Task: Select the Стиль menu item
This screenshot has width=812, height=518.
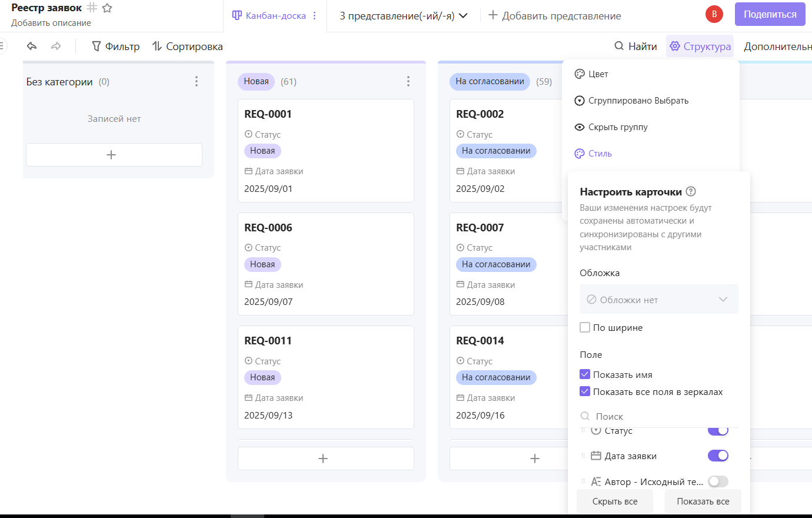Action: [650, 154]
